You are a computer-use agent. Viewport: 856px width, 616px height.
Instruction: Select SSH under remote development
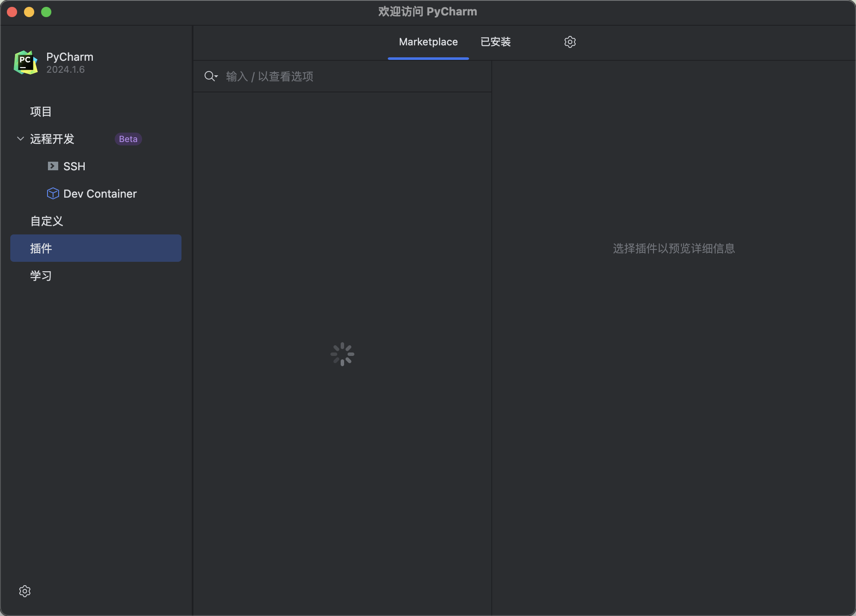(x=74, y=166)
